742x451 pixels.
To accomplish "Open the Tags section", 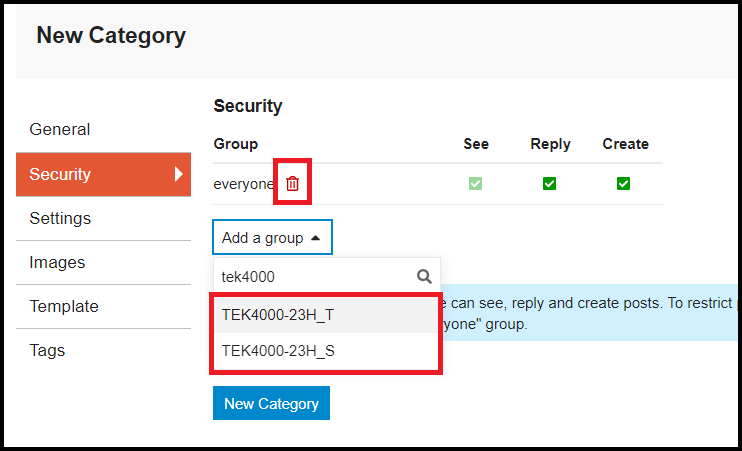I will click(103, 350).
